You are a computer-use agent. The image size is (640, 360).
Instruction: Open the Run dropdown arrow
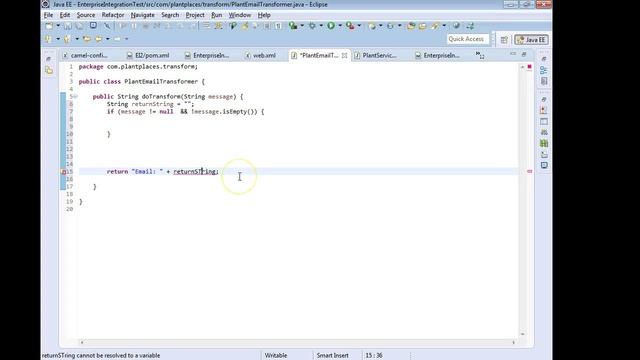340,26
